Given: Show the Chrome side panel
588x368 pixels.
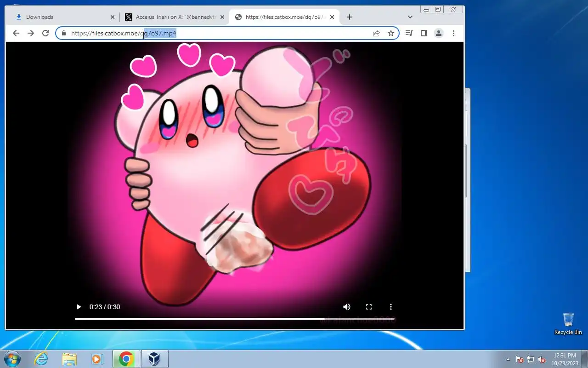Looking at the screenshot, I should tap(424, 33).
